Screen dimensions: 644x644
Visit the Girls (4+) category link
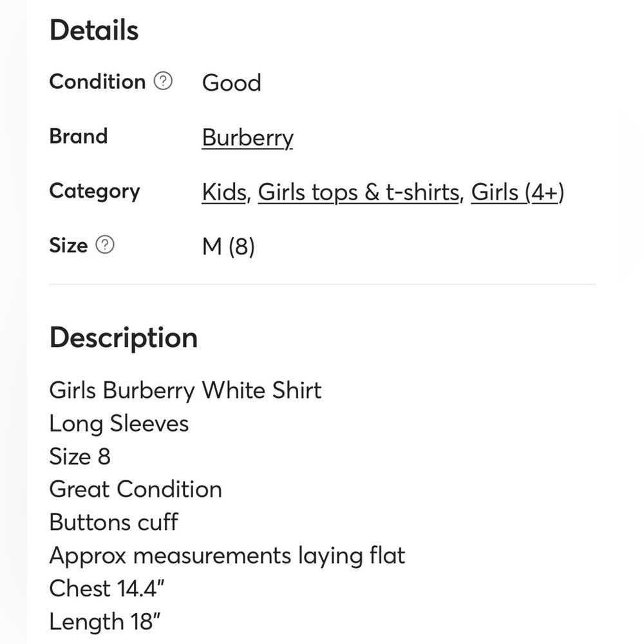[518, 192]
